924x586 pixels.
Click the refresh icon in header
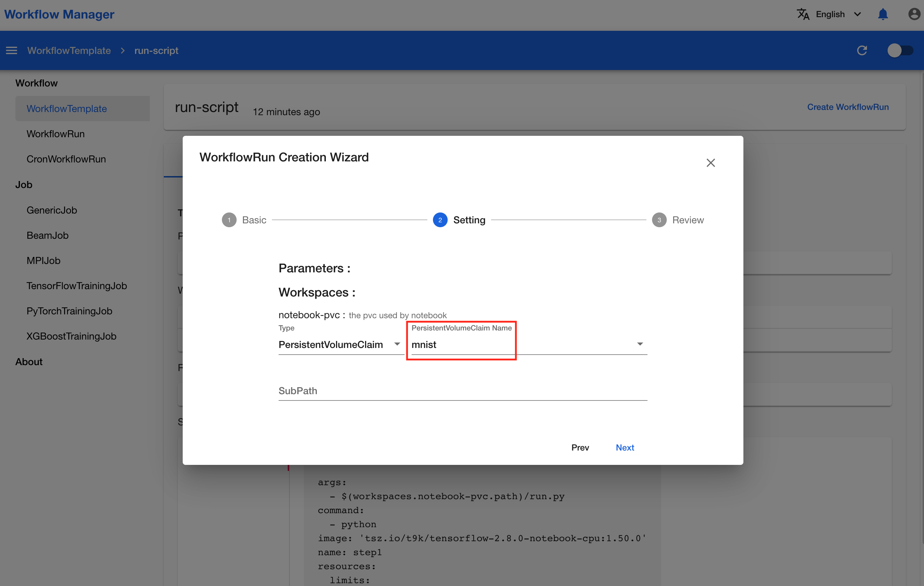pos(862,50)
